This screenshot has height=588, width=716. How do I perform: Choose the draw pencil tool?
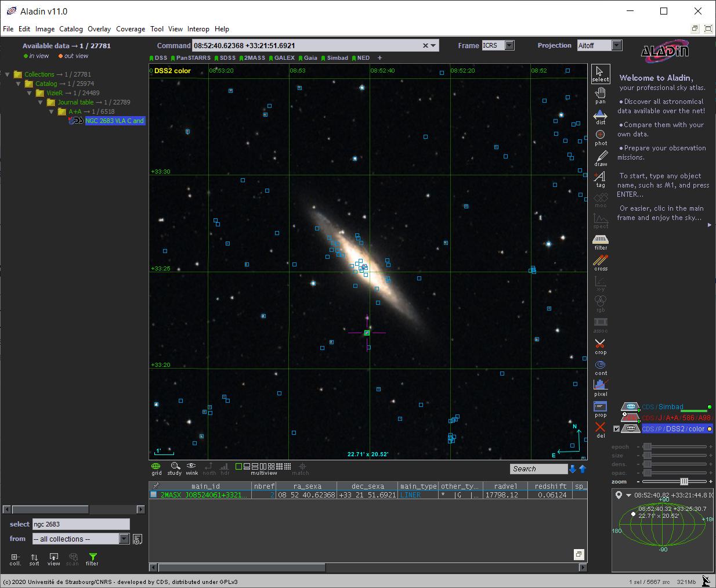[x=601, y=158]
